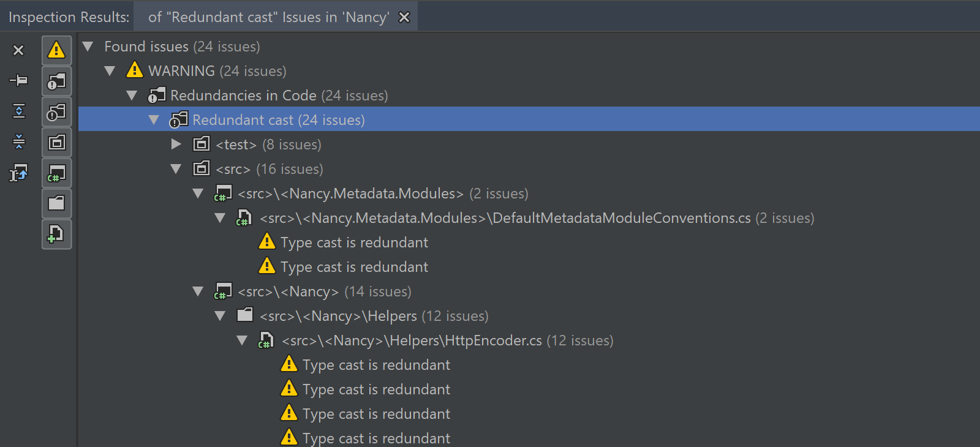
Task: Toggle group by solution folder button
Action: click(56, 142)
